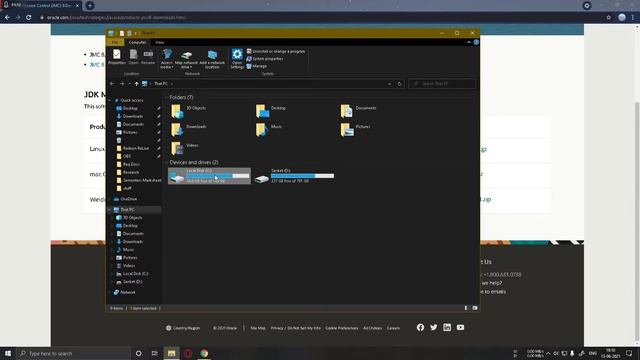The height and width of the screenshot is (360, 640).
Task: Open the address bar history dropdown
Action: coord(389,84)
